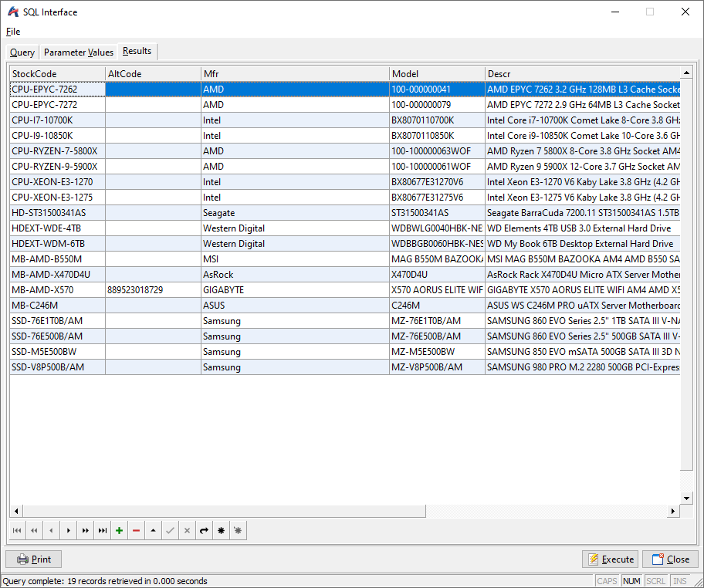Switch to the Parameter Values tab
Screen dimensions: 704x588
79,52
